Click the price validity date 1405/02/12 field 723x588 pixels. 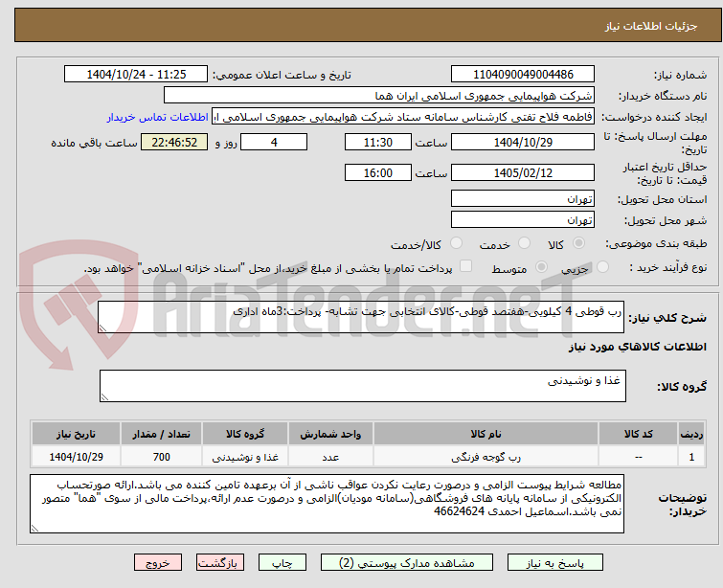click(x=523, y=172)
